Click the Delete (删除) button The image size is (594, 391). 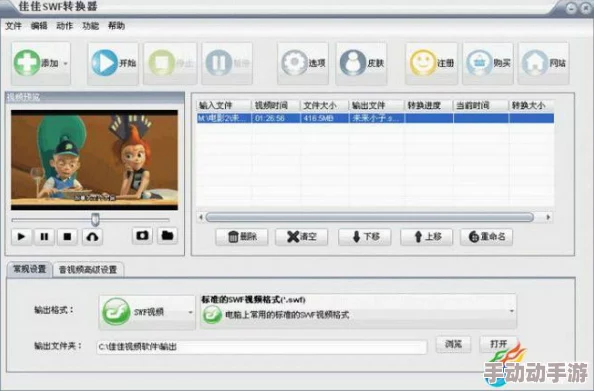(242, 237)
